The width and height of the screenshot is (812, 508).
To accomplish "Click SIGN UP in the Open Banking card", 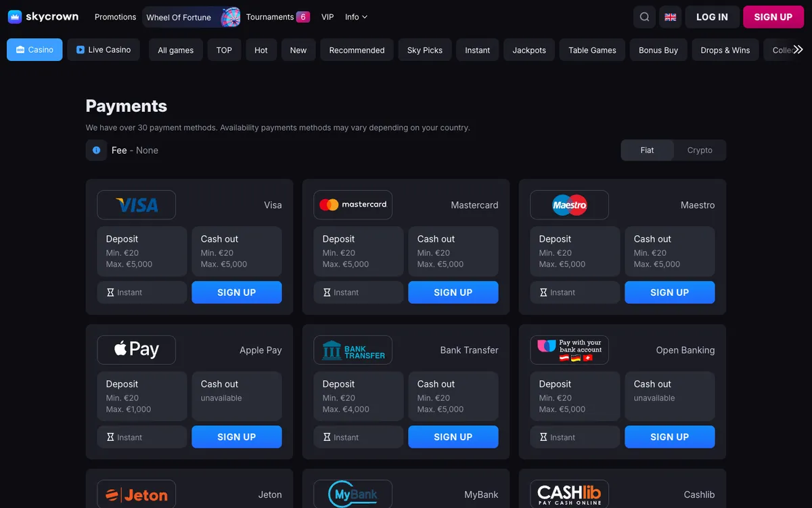I will [670, 438].
